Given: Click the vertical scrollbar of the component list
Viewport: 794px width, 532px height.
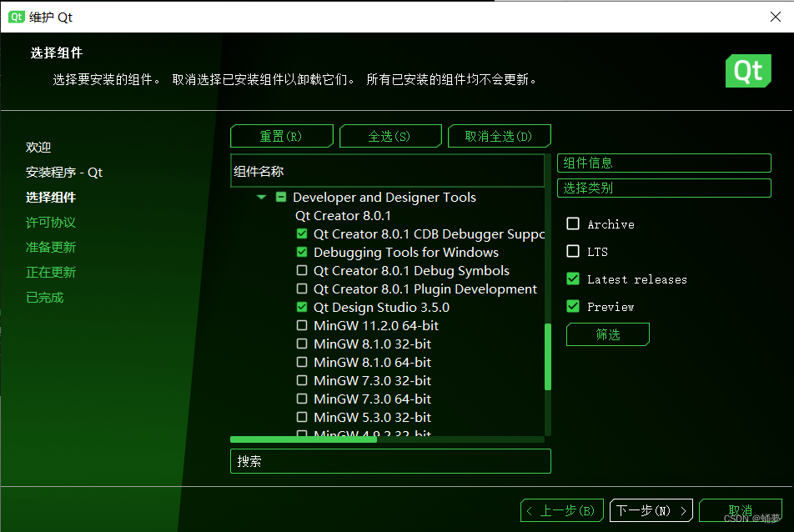Looking at the screenshot, I should [547, 357].
